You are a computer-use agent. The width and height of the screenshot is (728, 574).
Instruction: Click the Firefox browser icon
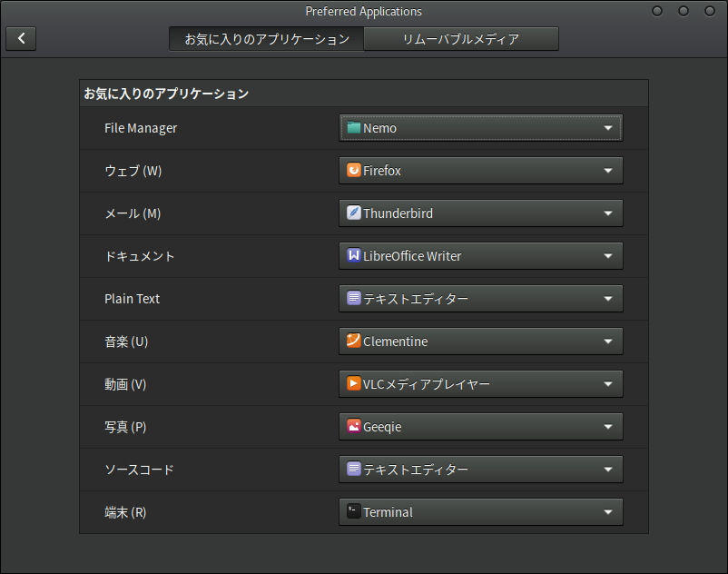point(354,170)
